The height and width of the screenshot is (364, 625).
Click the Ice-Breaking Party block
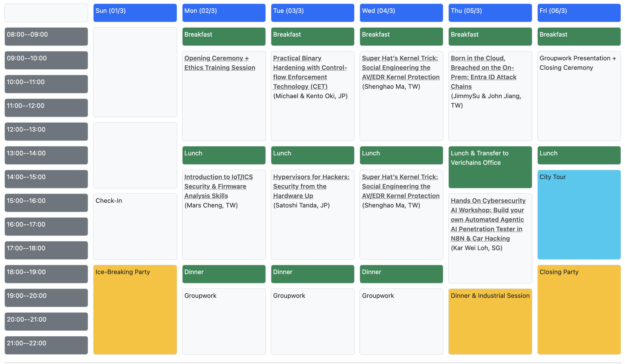(135, 309)
